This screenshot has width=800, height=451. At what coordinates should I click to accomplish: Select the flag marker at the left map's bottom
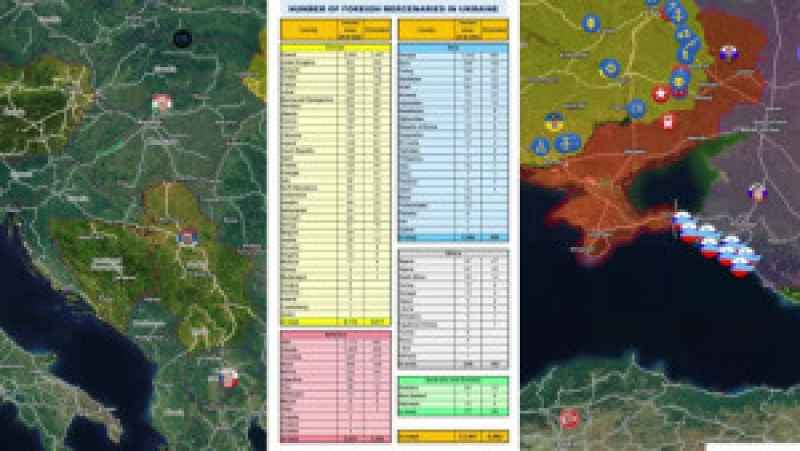tap(229, 380)
